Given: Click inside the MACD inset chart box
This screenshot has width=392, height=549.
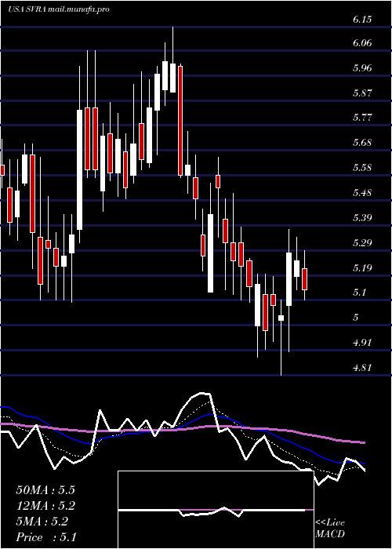Looking at the screenshot, I should point(216,510).
